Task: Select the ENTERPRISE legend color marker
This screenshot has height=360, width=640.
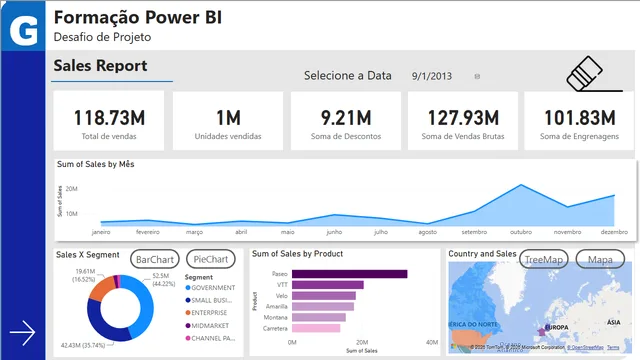Action: [188, 313]
